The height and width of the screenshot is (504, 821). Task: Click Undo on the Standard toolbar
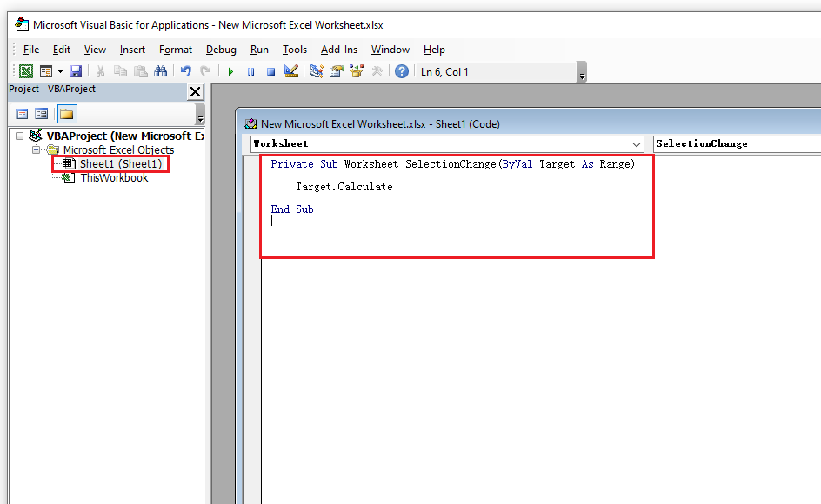pos(185,71)
